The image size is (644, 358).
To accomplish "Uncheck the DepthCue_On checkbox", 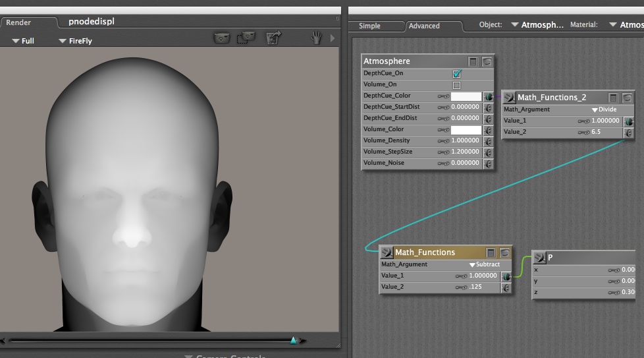I will pos(457,74).
